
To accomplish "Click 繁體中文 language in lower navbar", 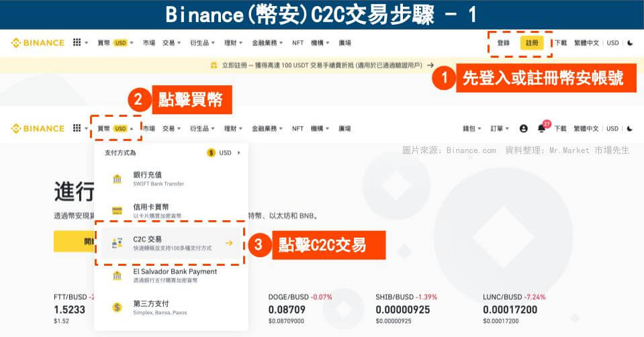I will [x=586, y=128].
